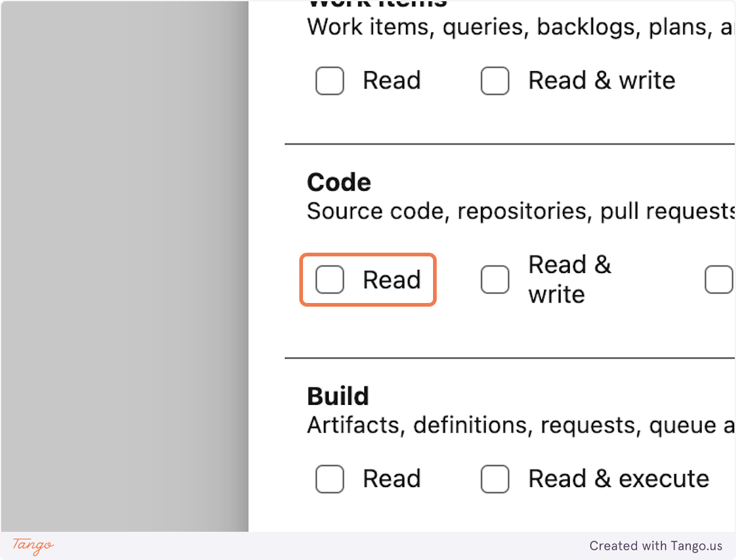
Task: Click the Read label beside the Code checkbox
Action: [393, 280]
